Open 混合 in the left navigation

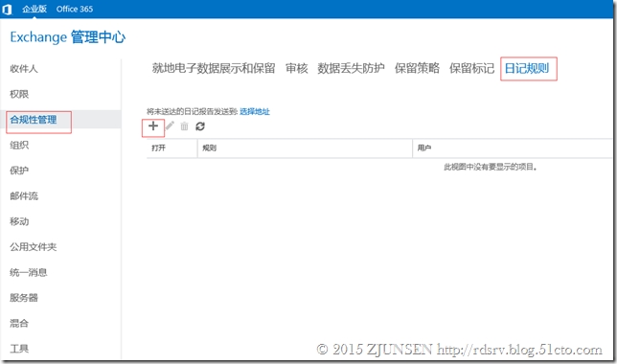[x=19, y=323]
